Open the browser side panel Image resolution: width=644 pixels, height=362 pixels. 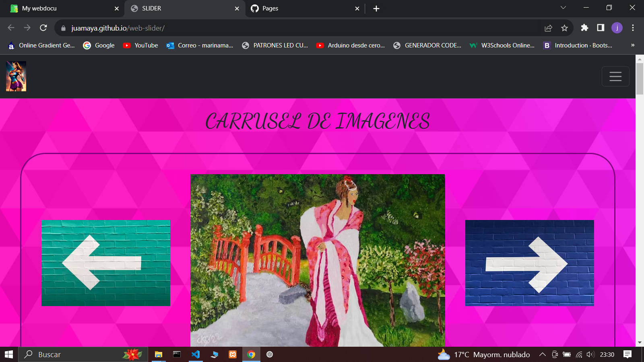pos(601,28)
